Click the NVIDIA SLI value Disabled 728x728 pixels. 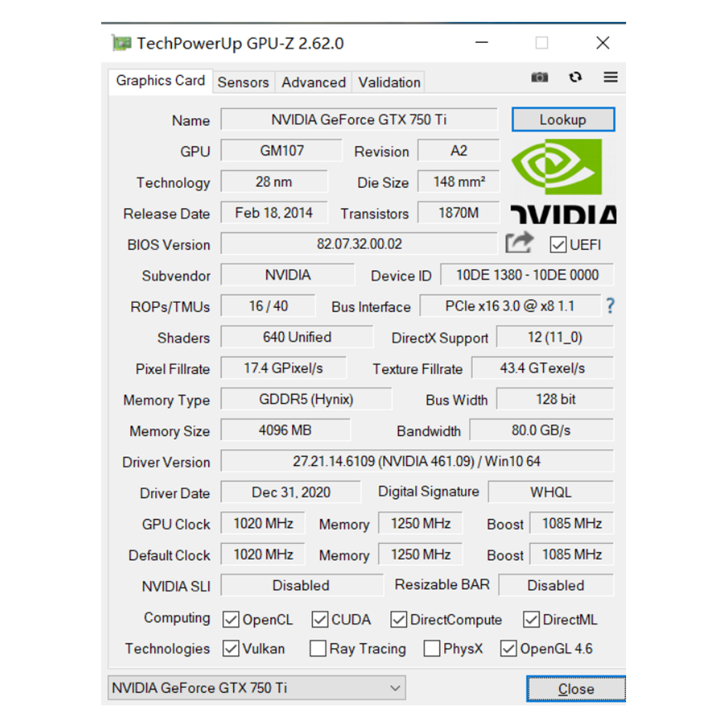pos(302,585)
